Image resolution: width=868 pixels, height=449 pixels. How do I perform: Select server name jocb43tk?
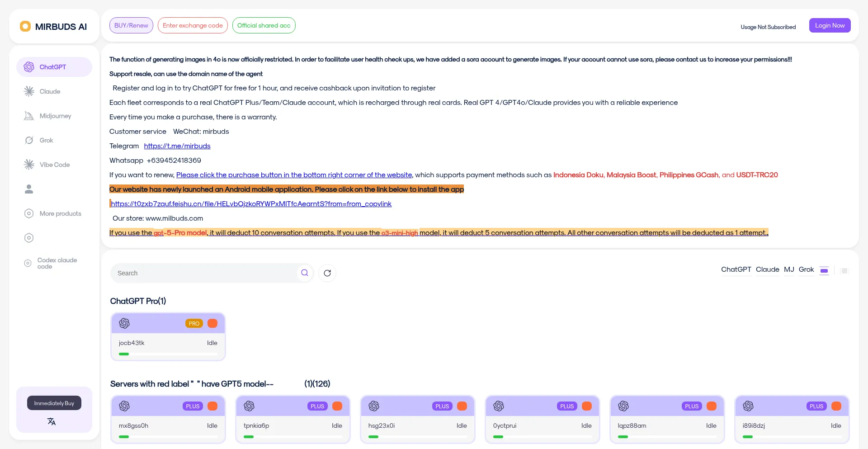click(132, 343)
